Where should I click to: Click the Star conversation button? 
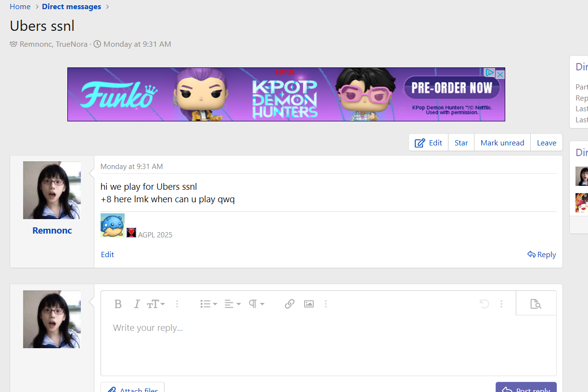tap(461, 143)
